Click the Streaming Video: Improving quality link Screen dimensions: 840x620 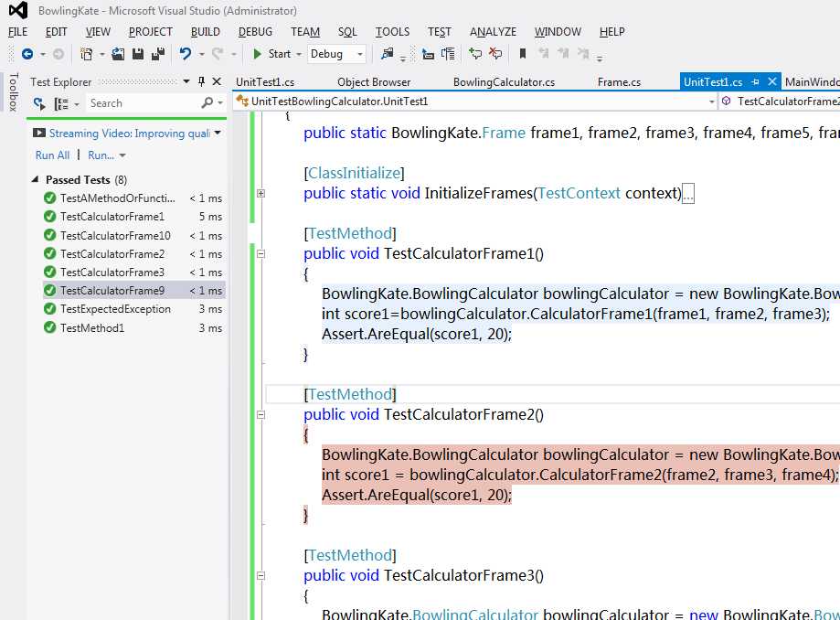[x=129, y=133]
